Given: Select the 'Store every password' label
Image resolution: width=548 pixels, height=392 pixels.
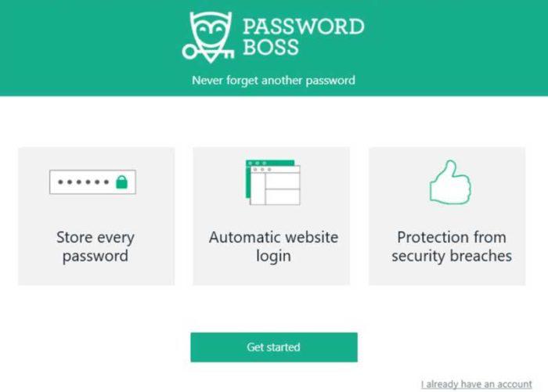Looking at the screenshot, I should click(x=96, y=246).
